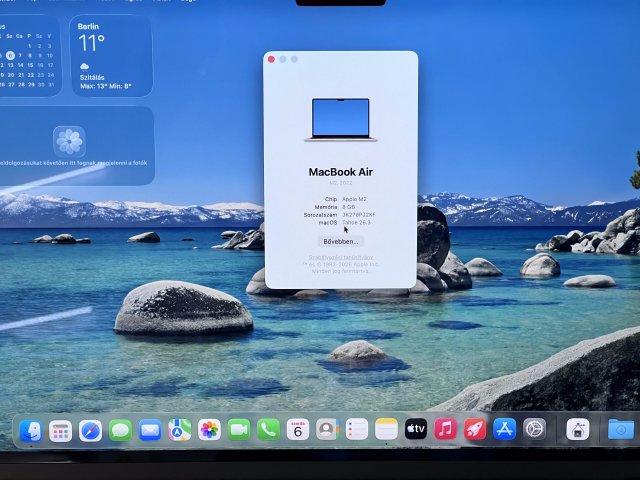Open the white house-icon app in the Dock
The width and height of the screenshot is (640, 480).
[x=578, y=429]
